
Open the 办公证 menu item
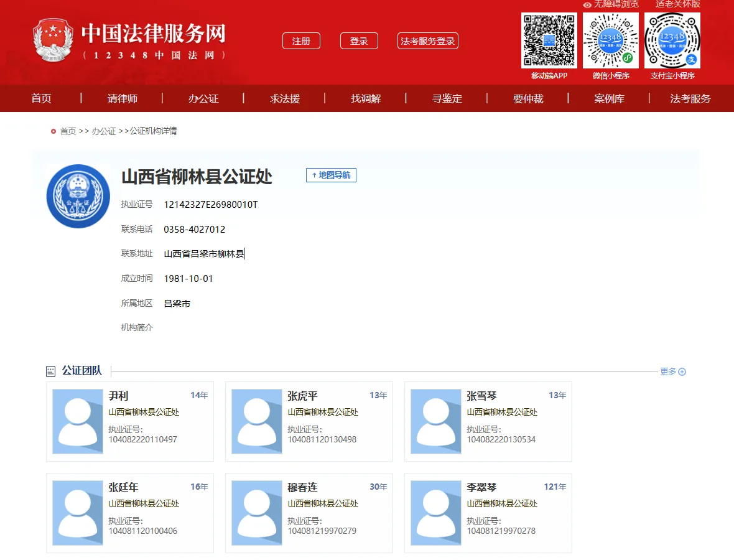[x=203, y=98]
